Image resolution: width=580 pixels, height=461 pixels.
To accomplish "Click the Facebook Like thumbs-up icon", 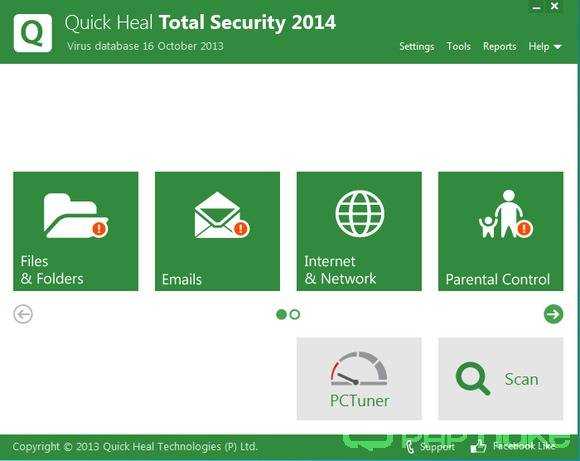I will [478, 447].
